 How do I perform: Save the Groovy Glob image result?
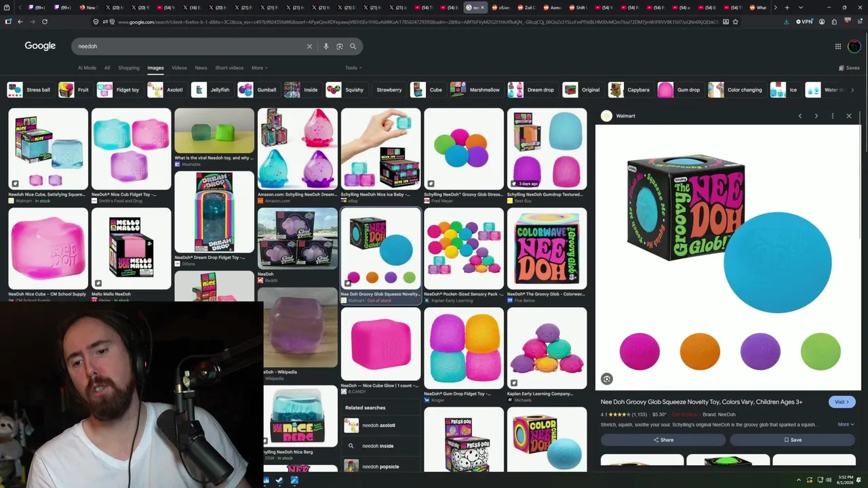[793, 440]
